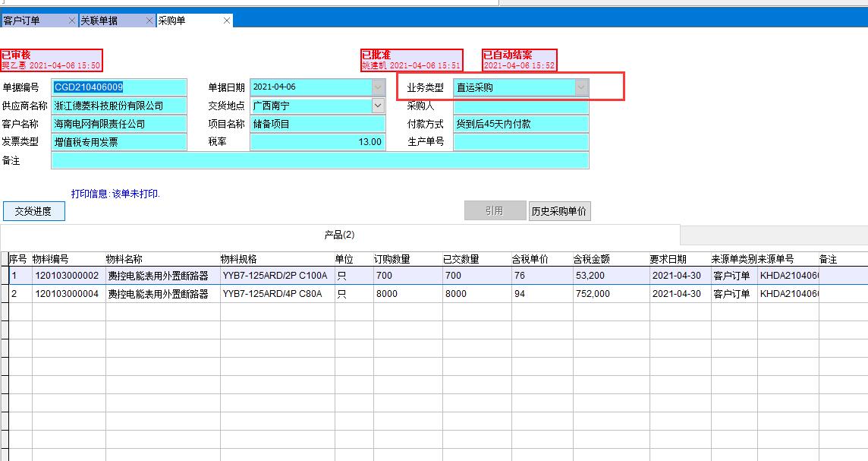The image size is (868, 461).
Task: Click the 含税金额 column header
Action: [x=591, y=259]
